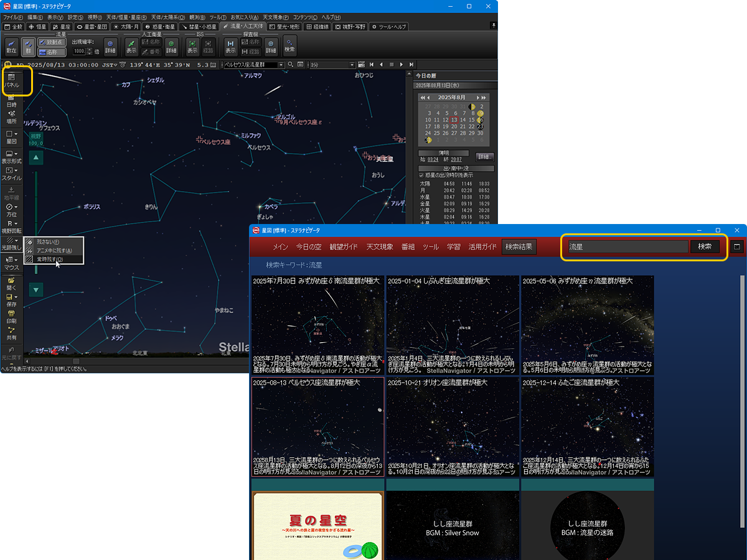Open the 活用ガイド section link
The height and width of the screenshot is (560, 747).
(482, 247)
